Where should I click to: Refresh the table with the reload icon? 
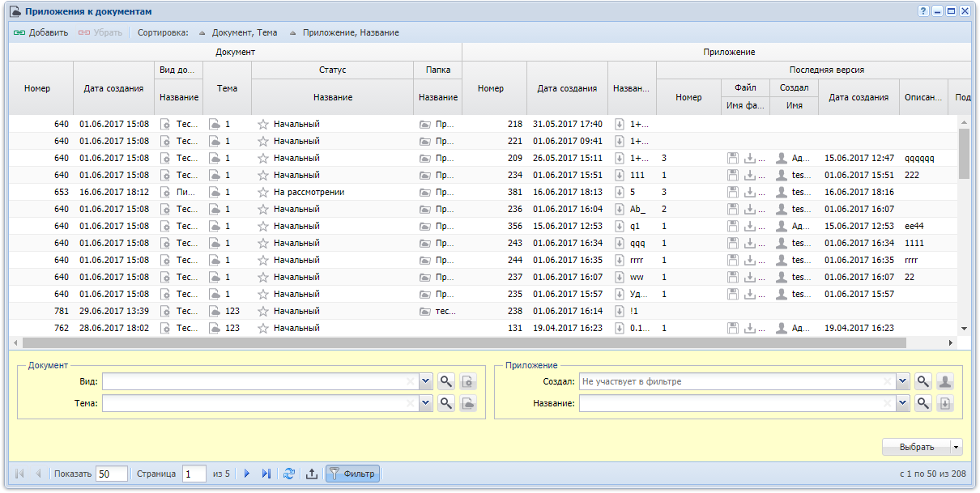click(x=289, y=474)
